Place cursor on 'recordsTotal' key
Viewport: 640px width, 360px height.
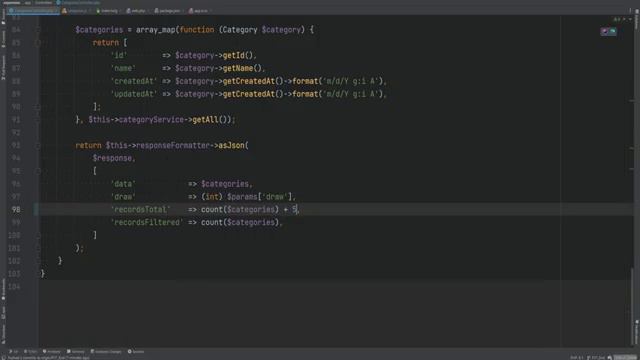(x=141, y=209)
